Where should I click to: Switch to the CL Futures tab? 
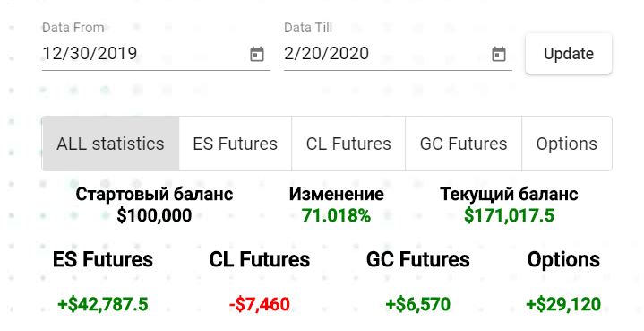click(x=348, y=144)
